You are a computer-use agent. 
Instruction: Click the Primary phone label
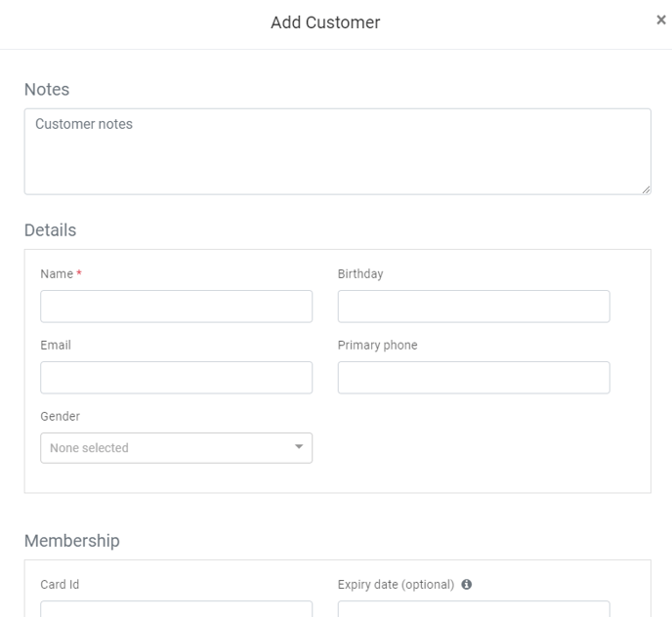[377, 346]
